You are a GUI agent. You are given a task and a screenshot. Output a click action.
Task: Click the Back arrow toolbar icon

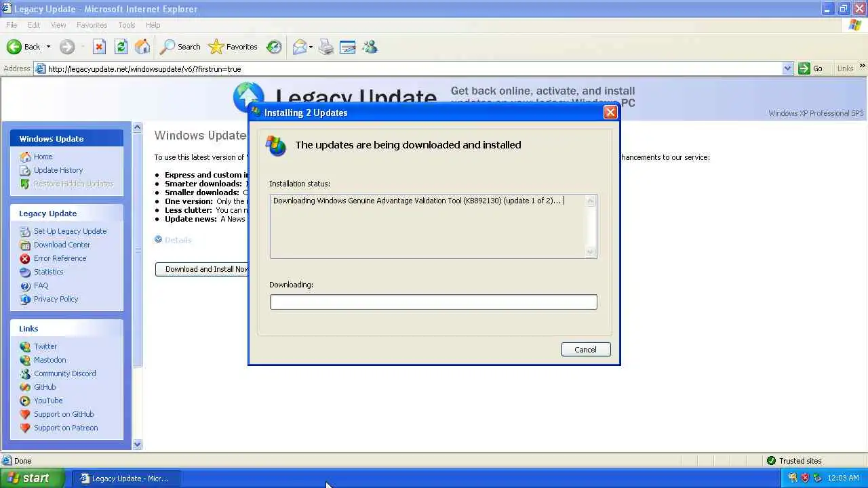point(14,47)
